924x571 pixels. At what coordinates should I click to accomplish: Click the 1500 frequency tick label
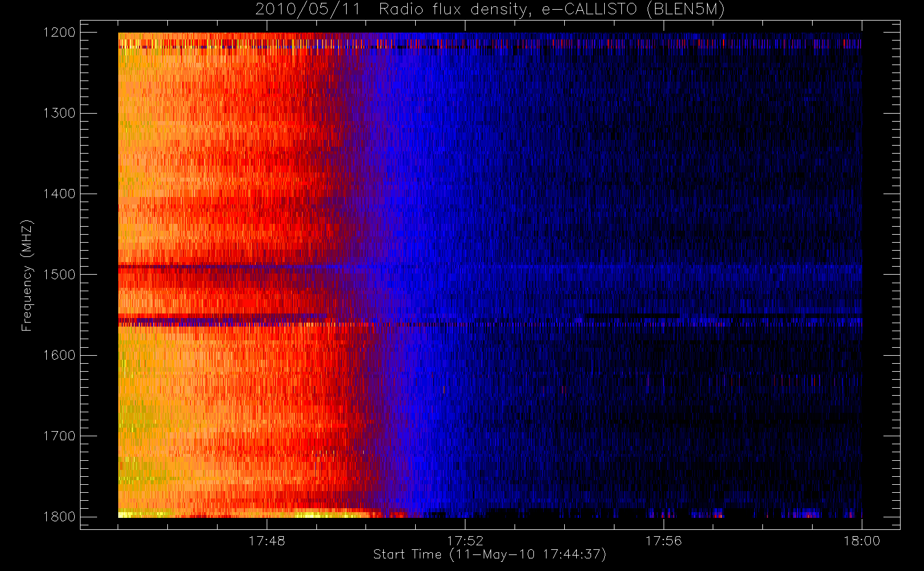[59, 275]
